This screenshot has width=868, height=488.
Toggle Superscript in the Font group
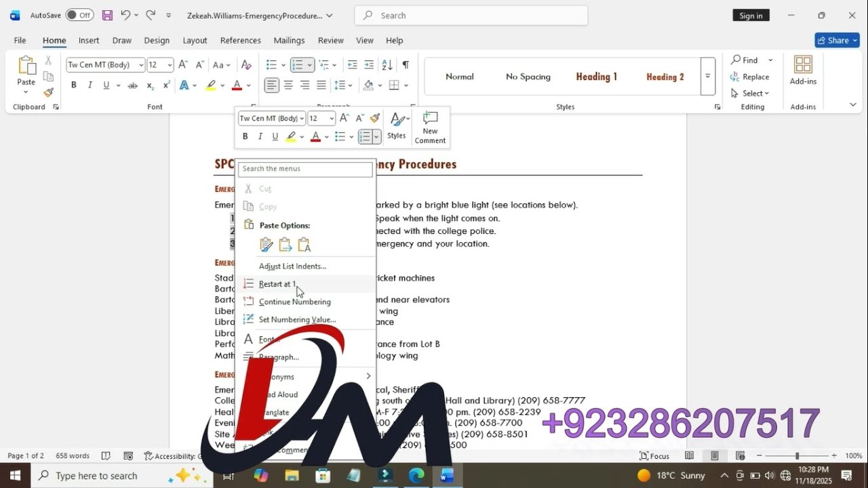click(166, 85)
